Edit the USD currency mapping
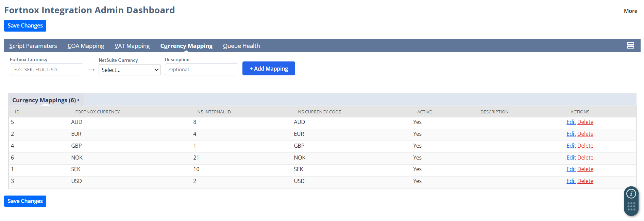 pyautogui.click(x=571, y=181)
